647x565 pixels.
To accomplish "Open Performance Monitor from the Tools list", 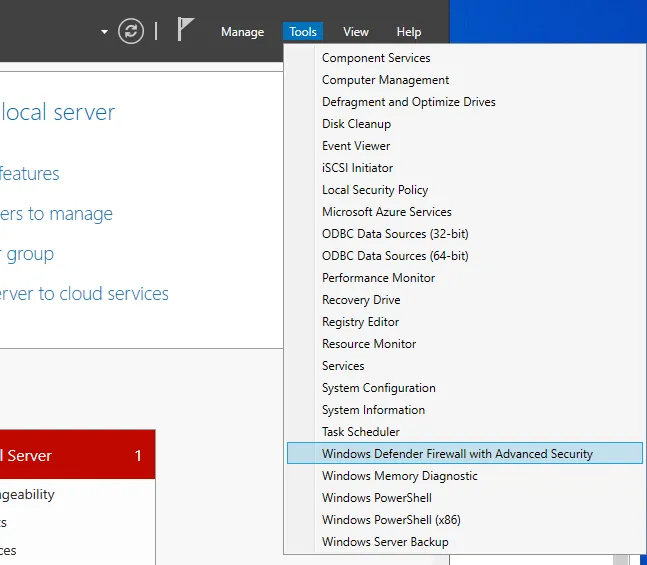I will coord(378,278).
